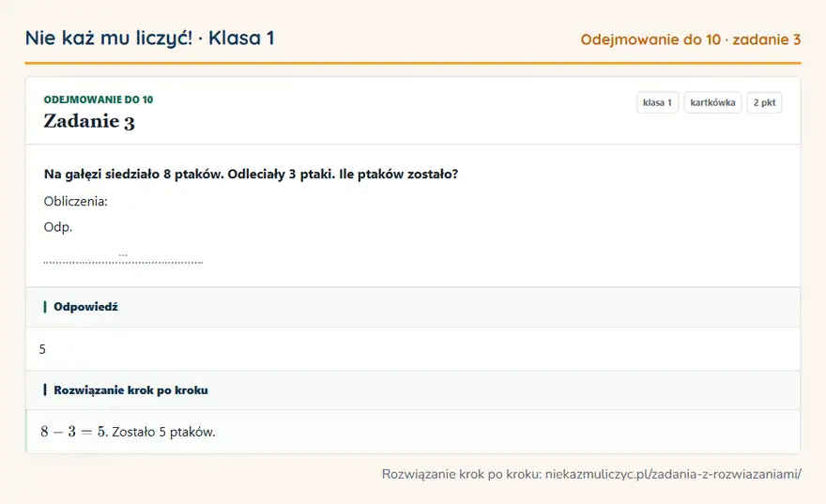Click the 'Zadanie 3' heading
826x504 pixels.
click(89, 121)
